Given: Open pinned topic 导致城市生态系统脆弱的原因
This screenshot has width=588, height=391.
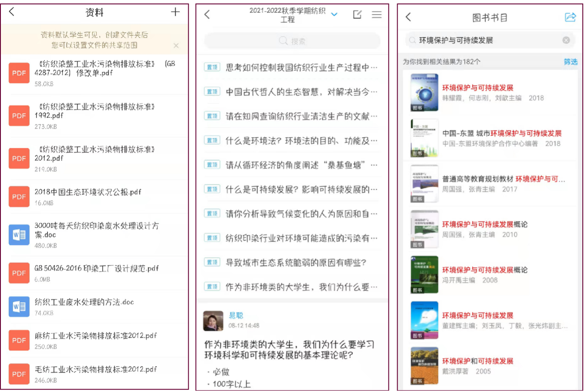Looking at the screenshot, I should point(296,262).
